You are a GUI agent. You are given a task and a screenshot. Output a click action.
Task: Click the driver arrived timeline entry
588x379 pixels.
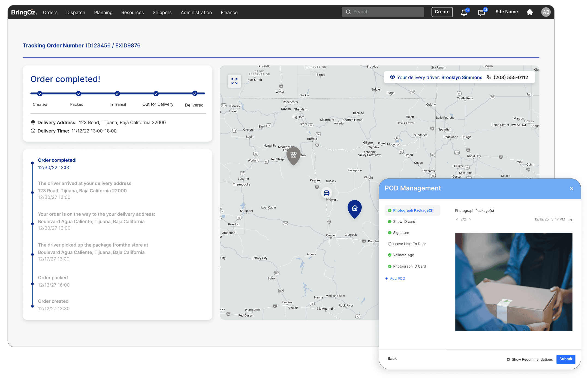click(85, 190)
